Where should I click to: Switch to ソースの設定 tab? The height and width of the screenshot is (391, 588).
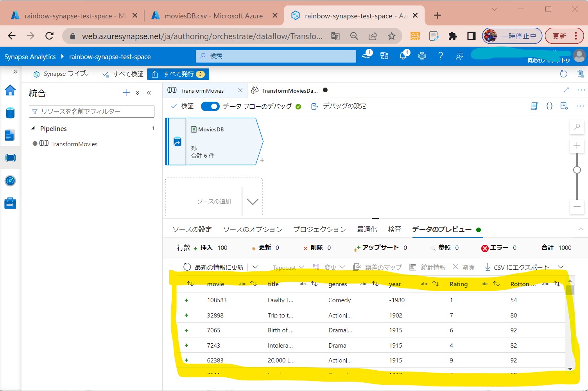click(192, 230)
